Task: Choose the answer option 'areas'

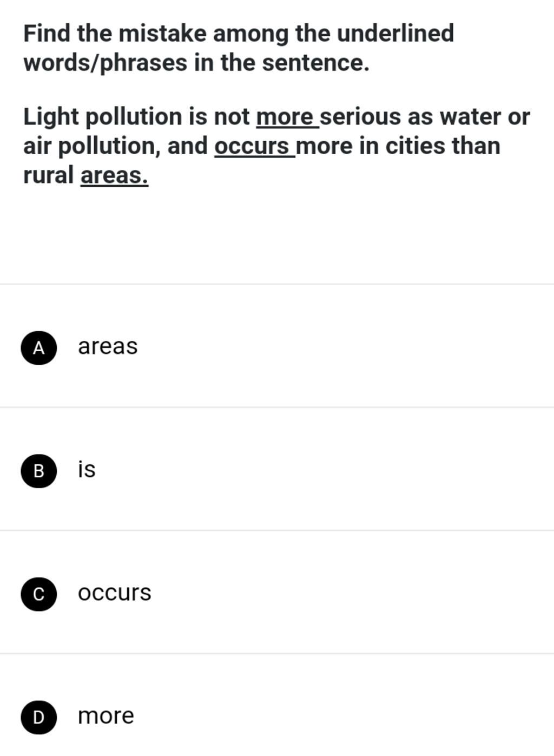Action: click(108, 346)
